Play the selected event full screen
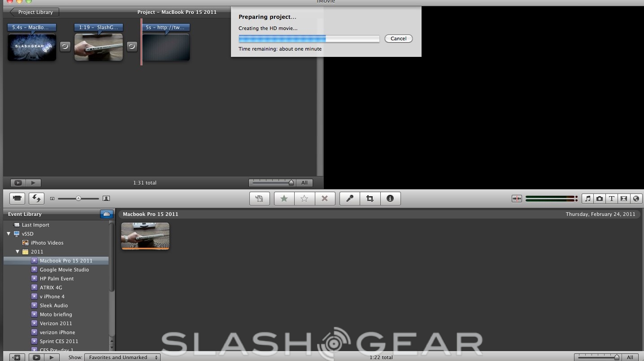Viewport: 644px width, 361px height. coord(36,357)
